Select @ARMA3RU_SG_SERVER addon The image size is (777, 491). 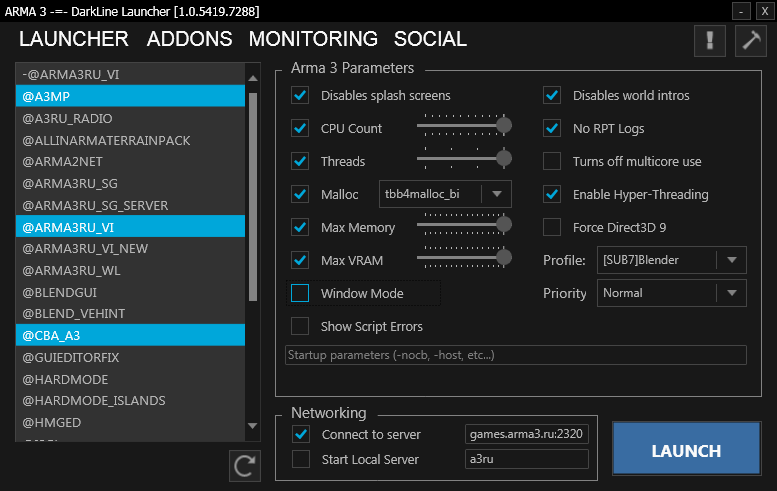[130, 205]
